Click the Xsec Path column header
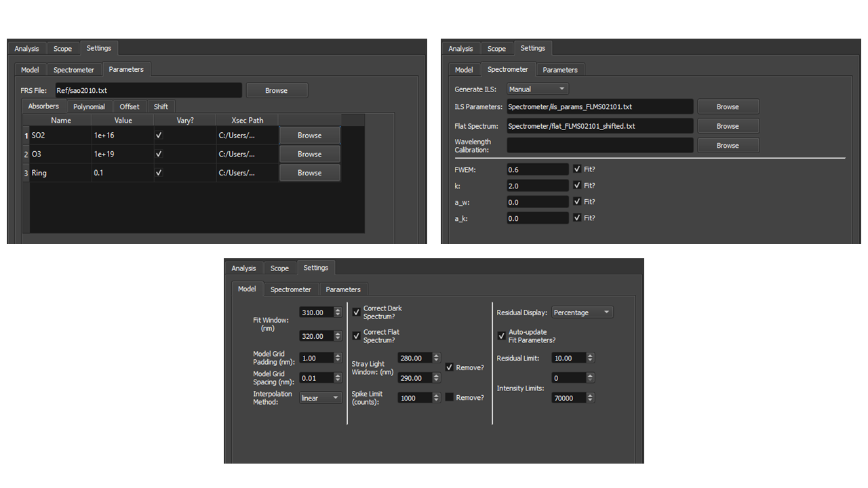Viewport: 868px width, 488px height. point(247,120)
